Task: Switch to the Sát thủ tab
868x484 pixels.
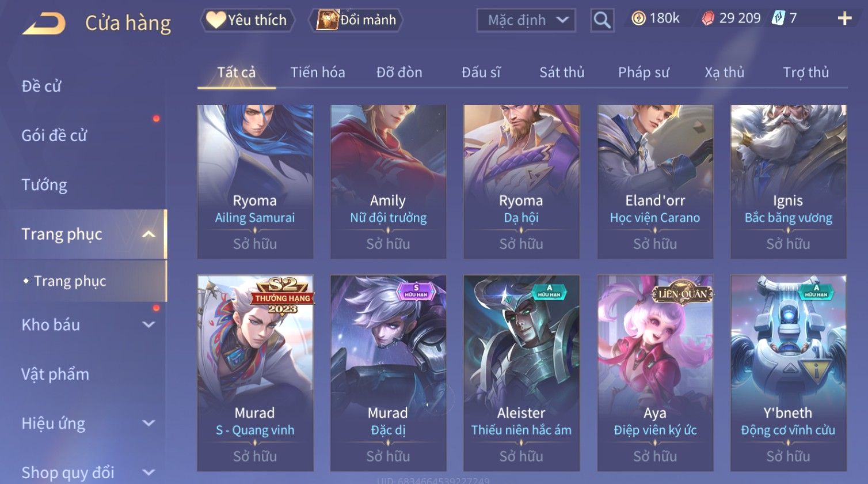Action: 562,73
